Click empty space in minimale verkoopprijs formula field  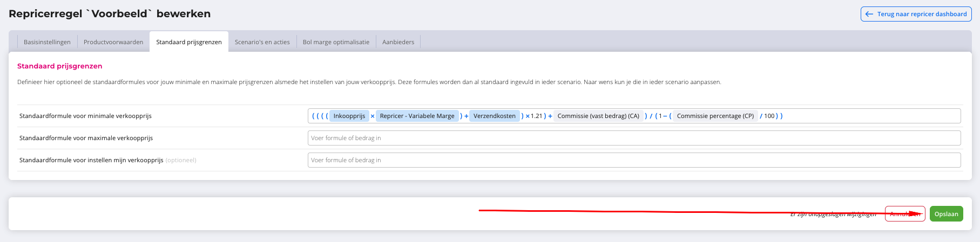point(869,116)
